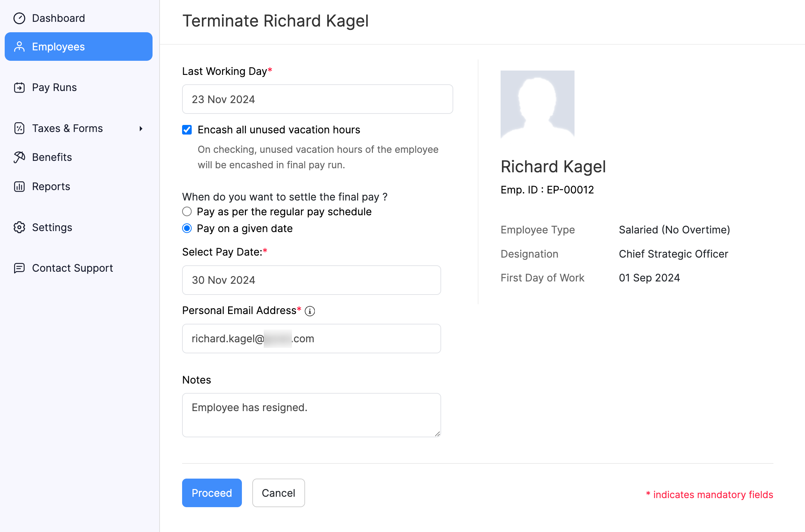The width and height of the screenshot is (805, 532).
Task: Open Benefits section
Action: pyautogui.click(x=52, y=157)
